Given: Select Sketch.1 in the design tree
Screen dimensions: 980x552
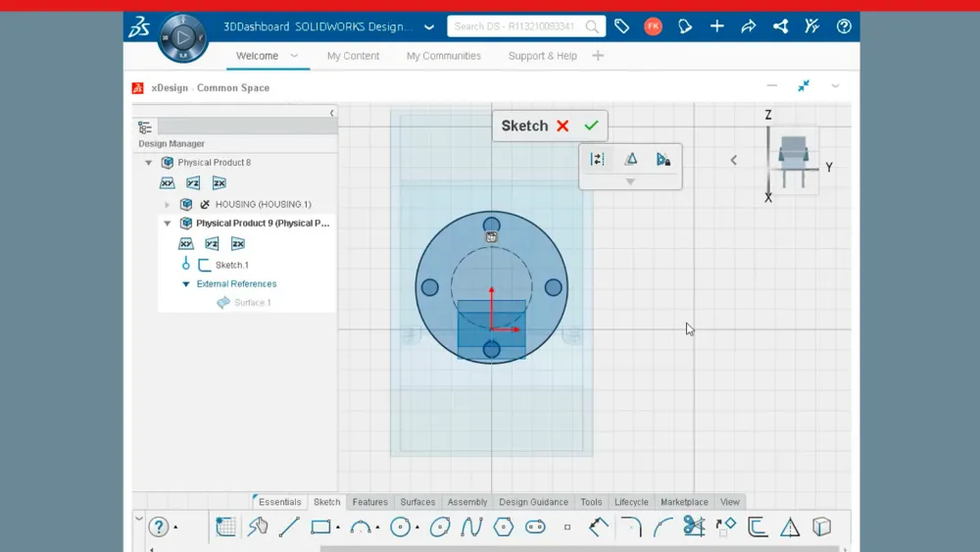Looking at the screenshot, I should pyautogui.click(x=232, y=265).
